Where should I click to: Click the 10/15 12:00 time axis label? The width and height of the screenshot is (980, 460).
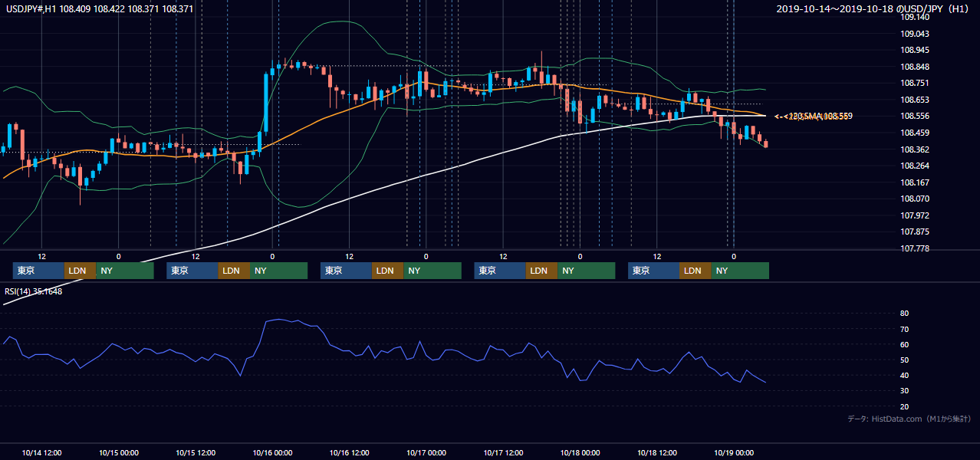coord(196,452)
